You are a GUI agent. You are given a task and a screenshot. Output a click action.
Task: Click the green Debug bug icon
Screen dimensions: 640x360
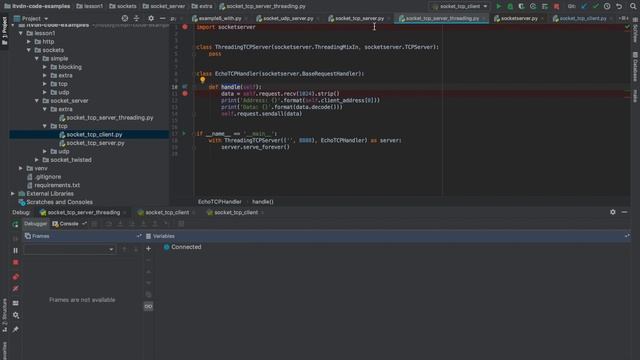[510, 6]
